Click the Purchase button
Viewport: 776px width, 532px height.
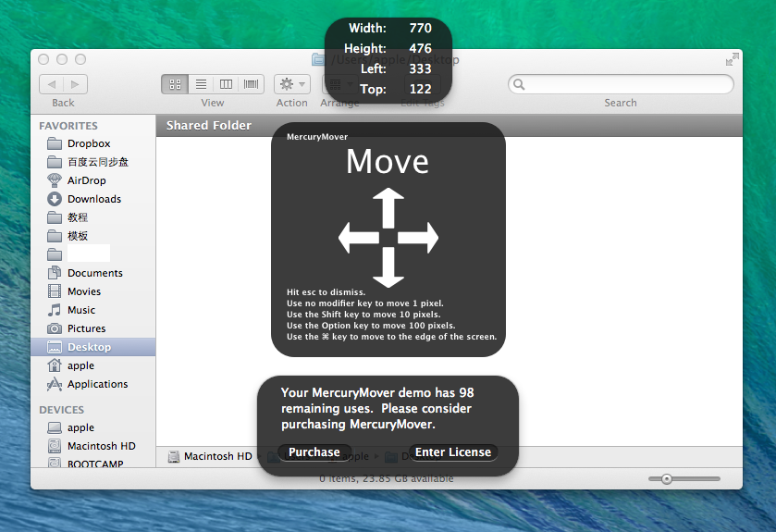314,452
